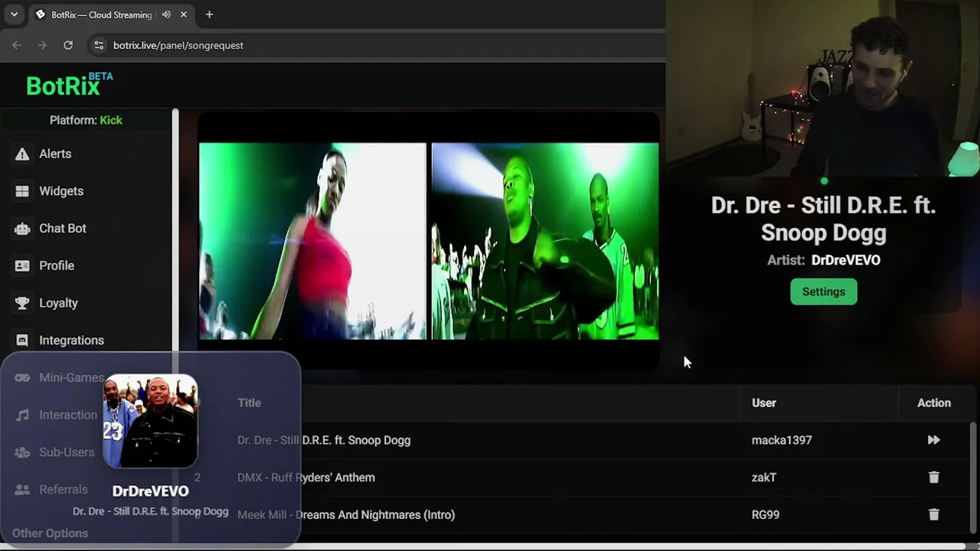The width and height of the screenshot is (980, 551).
Task: Mute the BotRix tab audio icon
Action: click(x=166, y=15)
